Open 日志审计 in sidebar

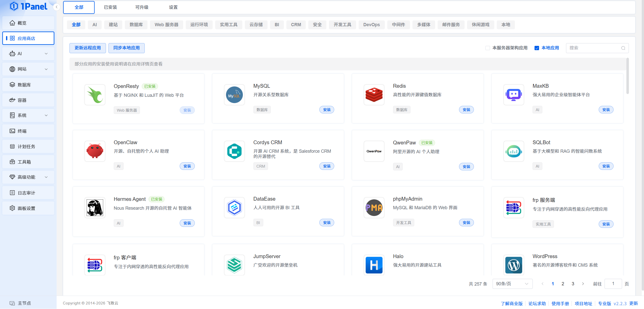coord(28,193)
